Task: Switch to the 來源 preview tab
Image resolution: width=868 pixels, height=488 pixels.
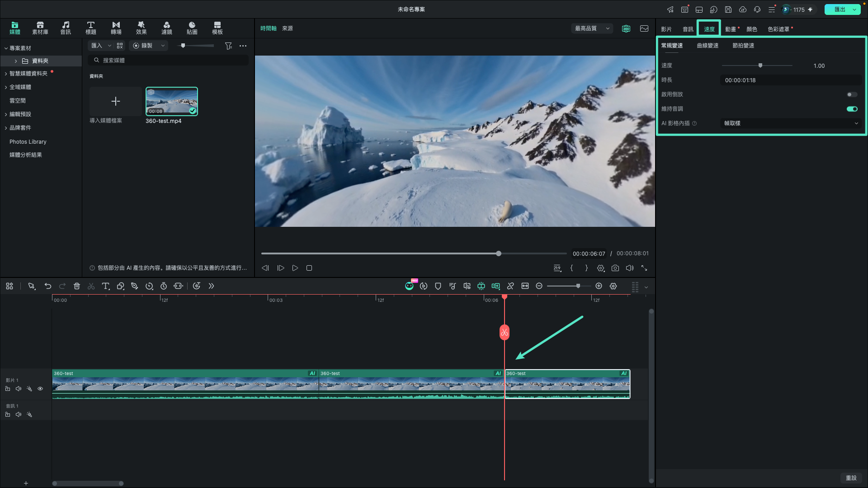Action: (288, 28)
